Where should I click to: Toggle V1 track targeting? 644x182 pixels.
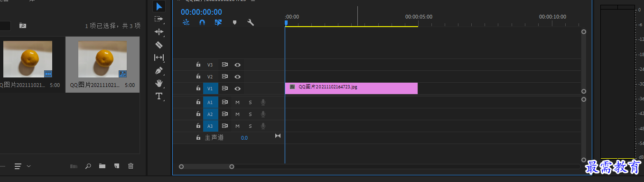click(x=210, y=88)
